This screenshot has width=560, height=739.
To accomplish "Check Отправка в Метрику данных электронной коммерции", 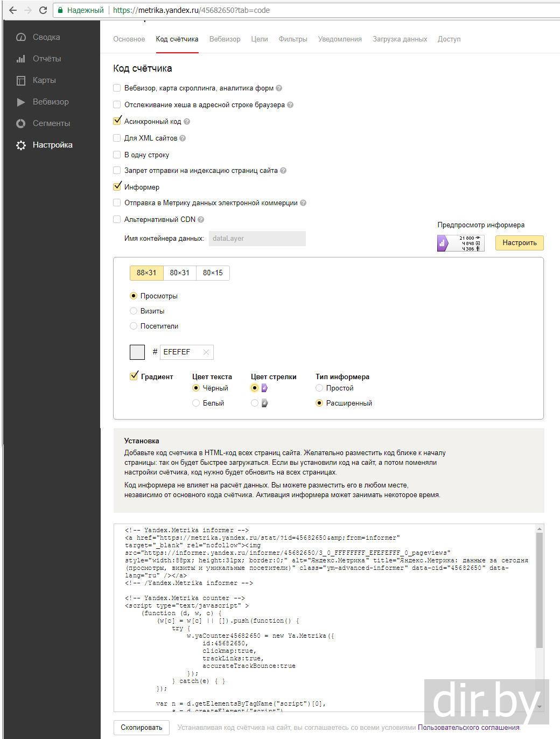I will click(x=117, y=203).
